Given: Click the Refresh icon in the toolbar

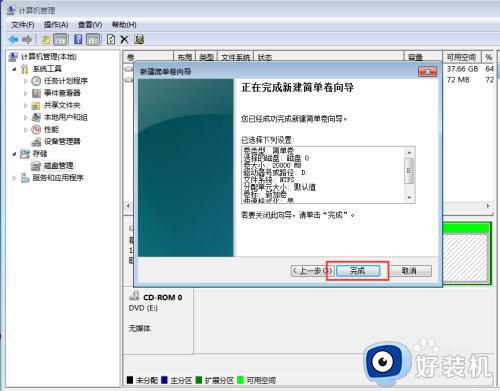Looking at the screenshot, I should [111, 40].
